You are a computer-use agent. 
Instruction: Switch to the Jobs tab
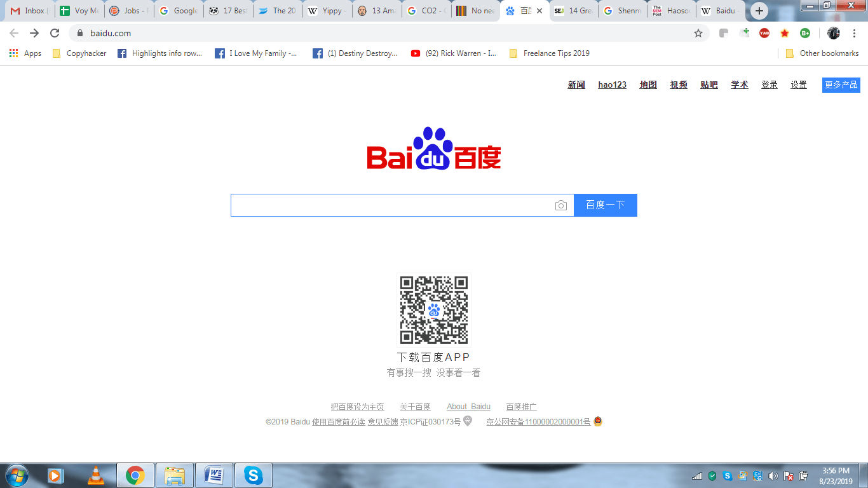tap(128, 11)
